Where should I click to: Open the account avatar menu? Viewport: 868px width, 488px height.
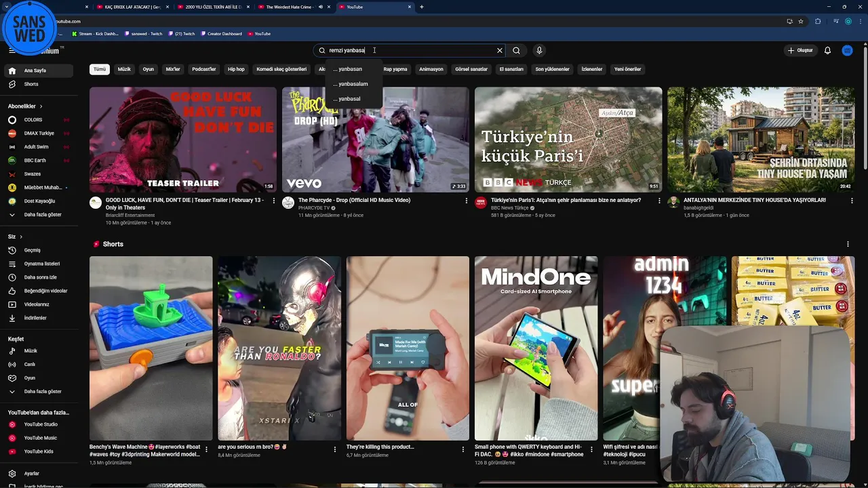click(847, 50)
